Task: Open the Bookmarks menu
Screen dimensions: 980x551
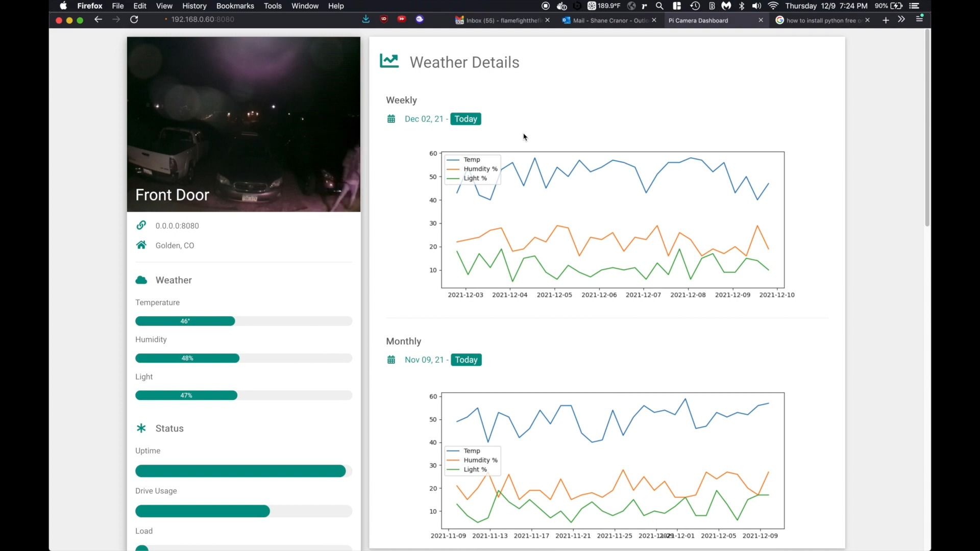Action: (x=235, y=6)
